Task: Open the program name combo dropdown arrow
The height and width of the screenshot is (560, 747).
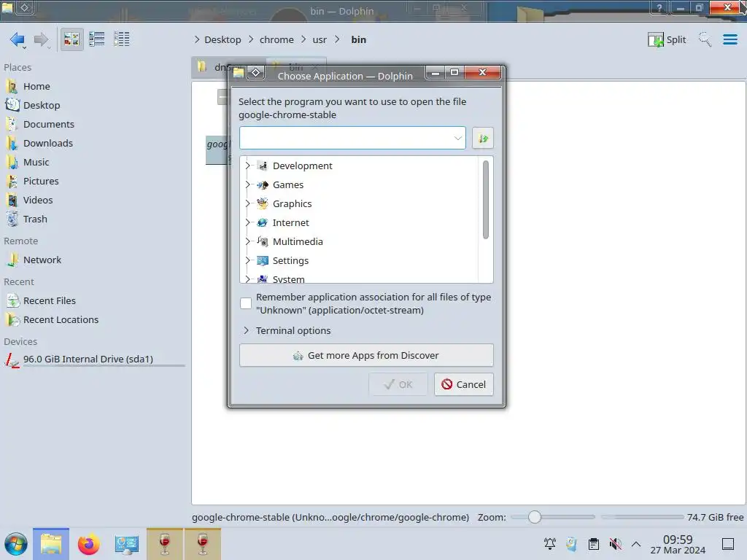Action: pos(457,138)
